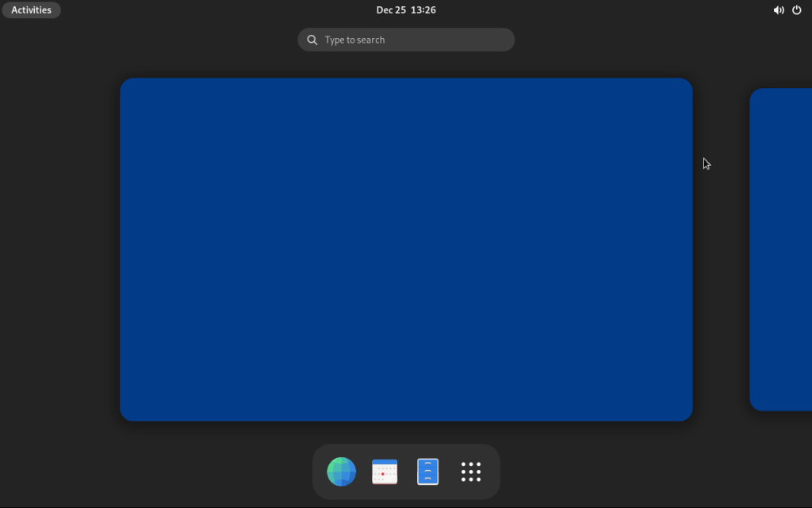
Task: Click the Dec 25 clock to open notifications
Action: tap(406, 10)
